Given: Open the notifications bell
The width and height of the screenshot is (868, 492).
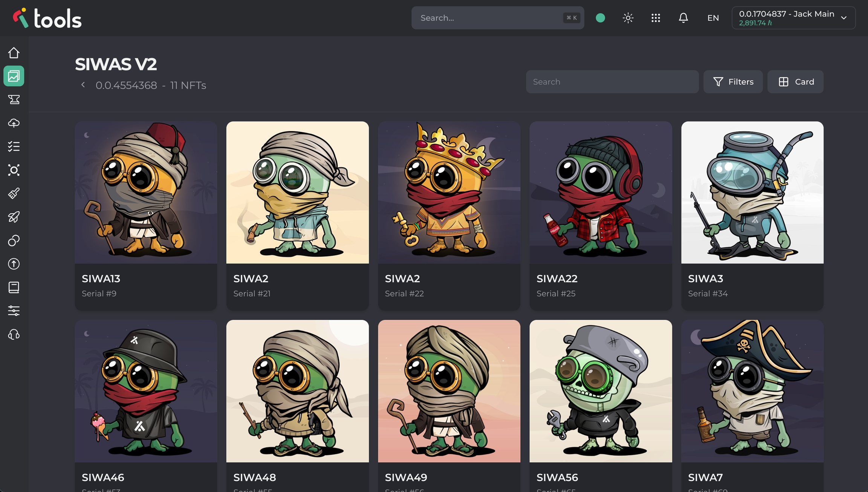Looking at the screenshot, I should point(683,18).
